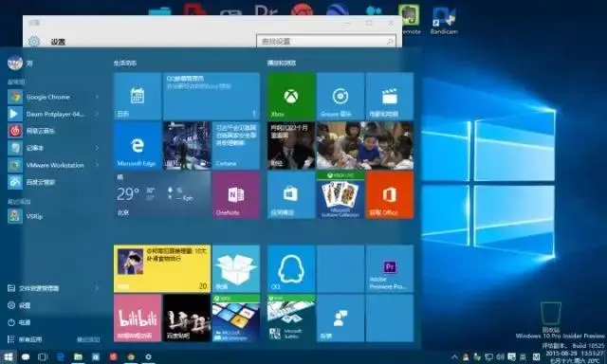607x364 pixels.
Task: Open the Store taskbar icon
Action: coord(96,356)
